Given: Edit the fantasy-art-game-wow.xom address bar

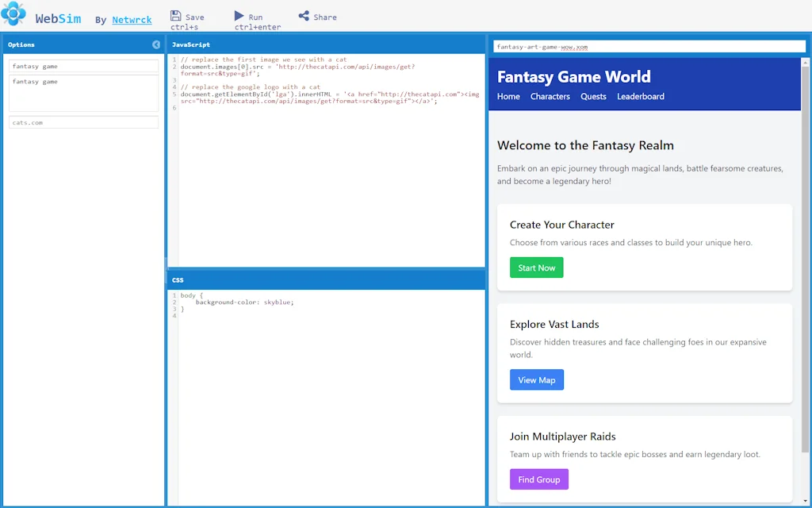Looking at the screenshot, I should click(x=648, y=46).
